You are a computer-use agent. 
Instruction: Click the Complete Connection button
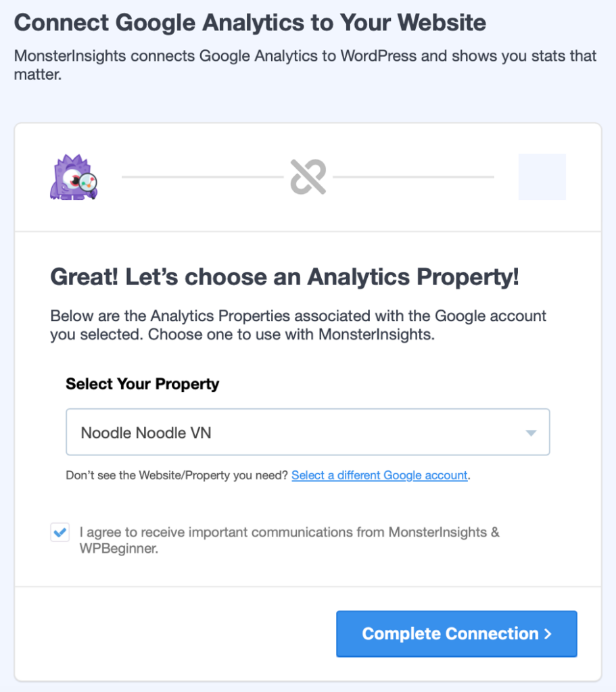(x=456, y=634)
